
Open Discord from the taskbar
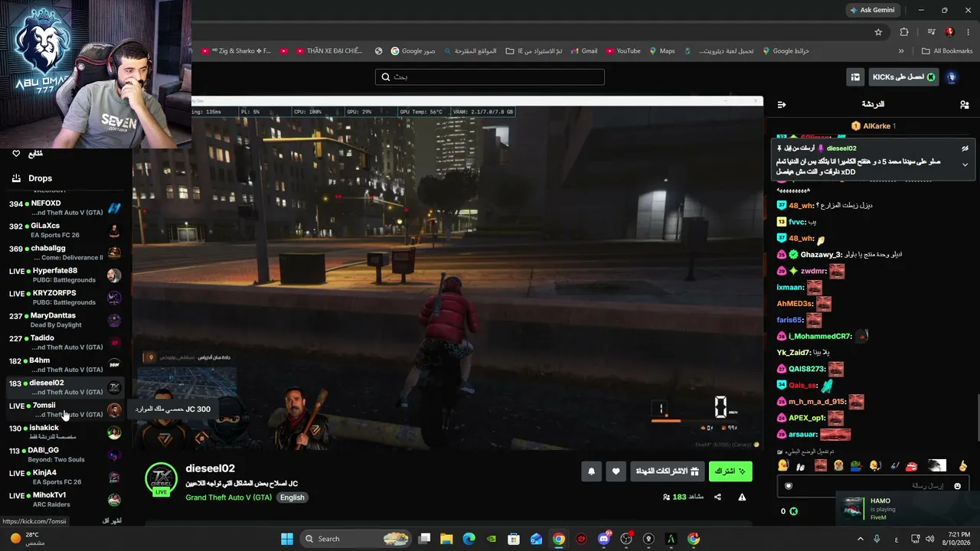tap(604, 539)
